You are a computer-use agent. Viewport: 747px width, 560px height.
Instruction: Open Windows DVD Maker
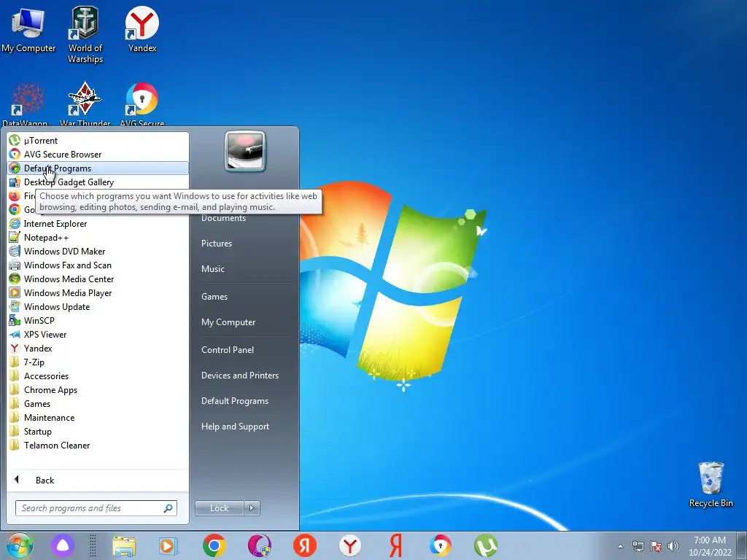[x=98, y=251]
